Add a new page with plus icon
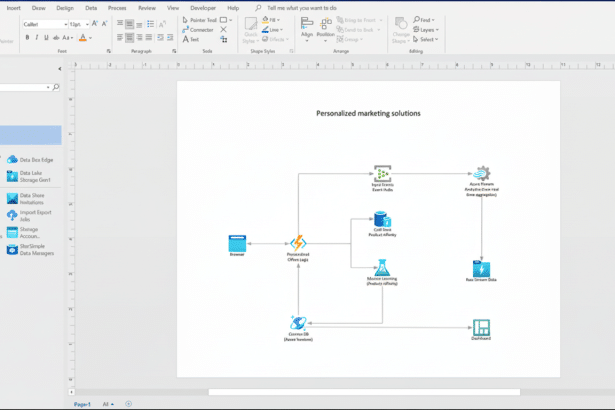 coord(128,404)
